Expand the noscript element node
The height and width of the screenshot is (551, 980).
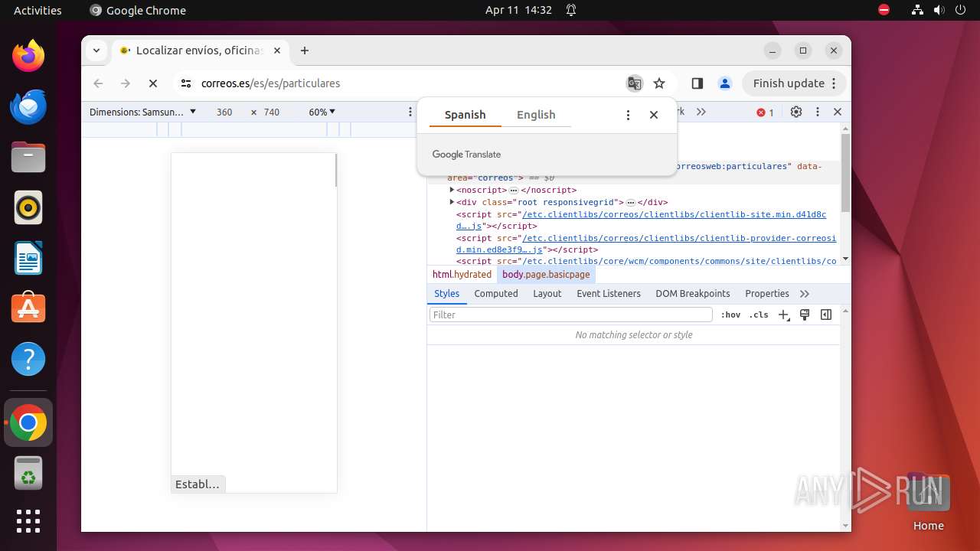tap(452, 190)
